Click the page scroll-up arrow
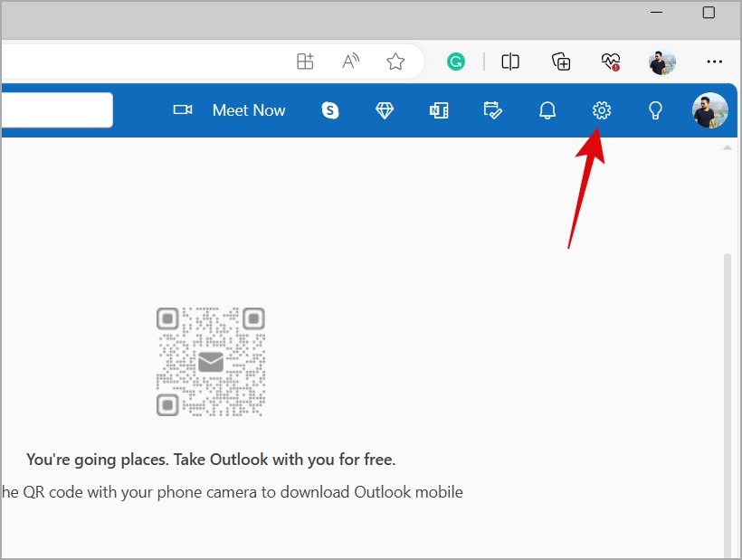742x560 pixels. (728, 148)
